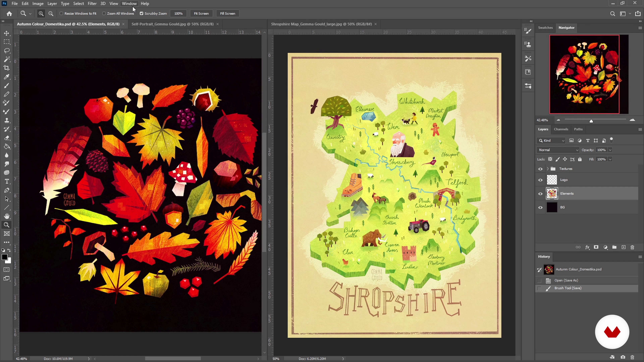Hide the BG layer eye icon

pos(540,208)
